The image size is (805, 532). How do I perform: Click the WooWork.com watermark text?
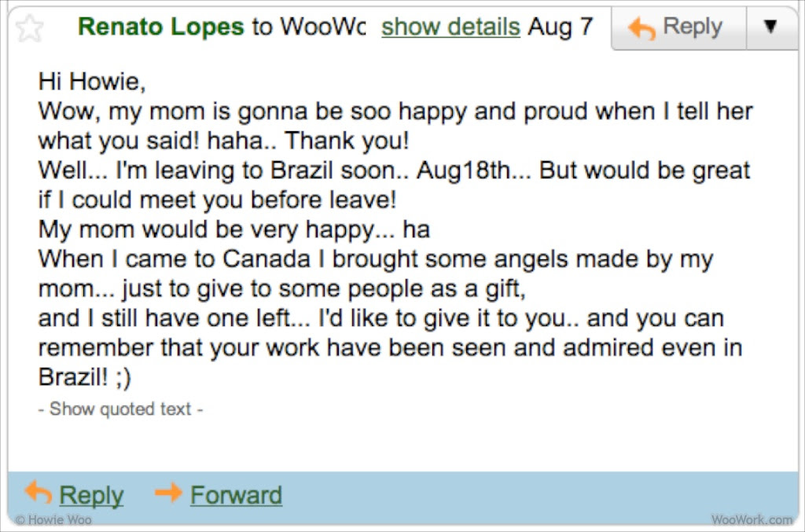click(x=752, y=519)
